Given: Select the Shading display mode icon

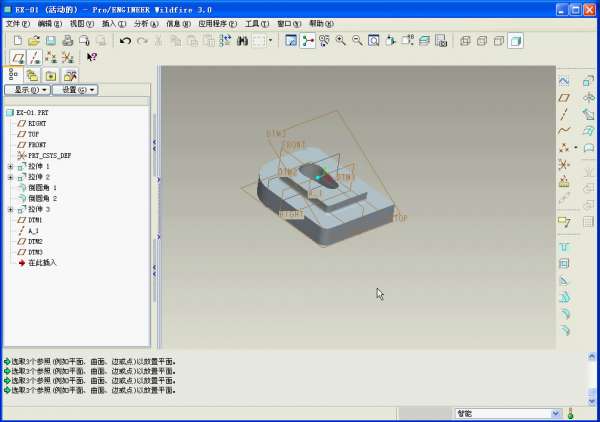Looking at the screenshot, I should pos(515,41).
